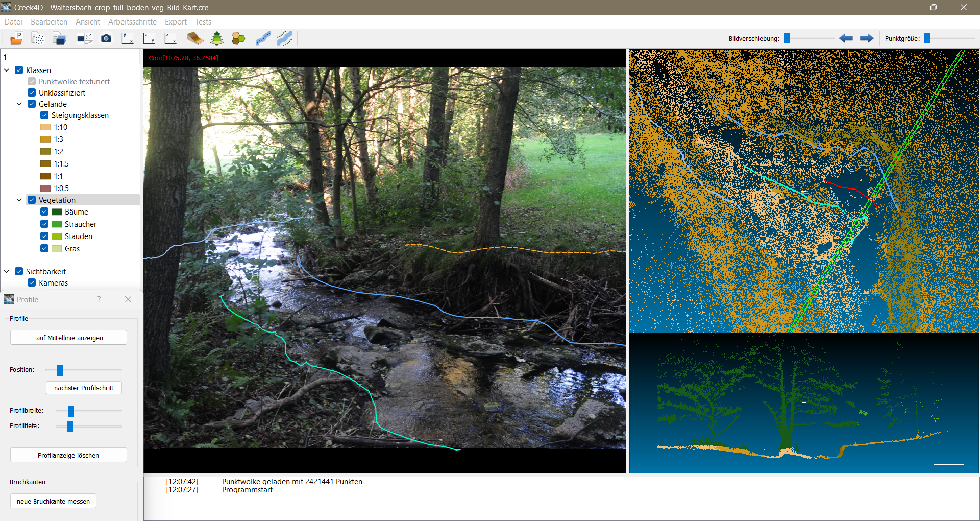Image resolution: width=980 pixels, height=521 pixels.
Task: Open the Export menu
Action: pyautogui.click(x=176, y=22)
